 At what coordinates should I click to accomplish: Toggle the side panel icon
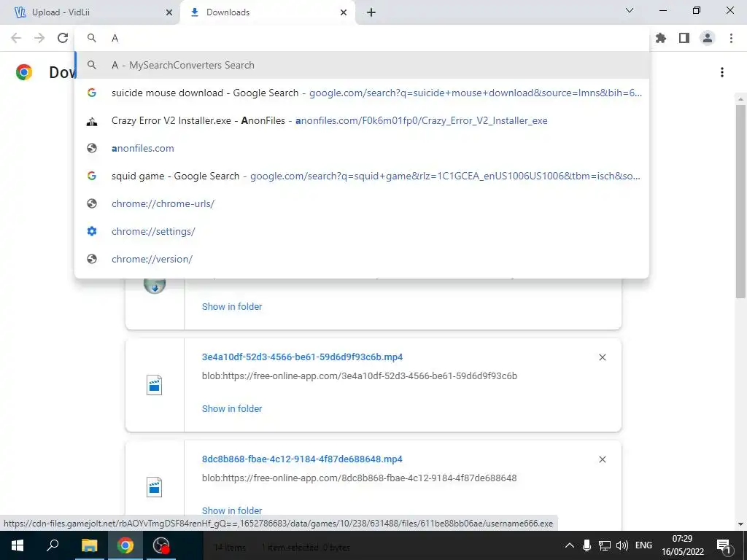[684, 38]
